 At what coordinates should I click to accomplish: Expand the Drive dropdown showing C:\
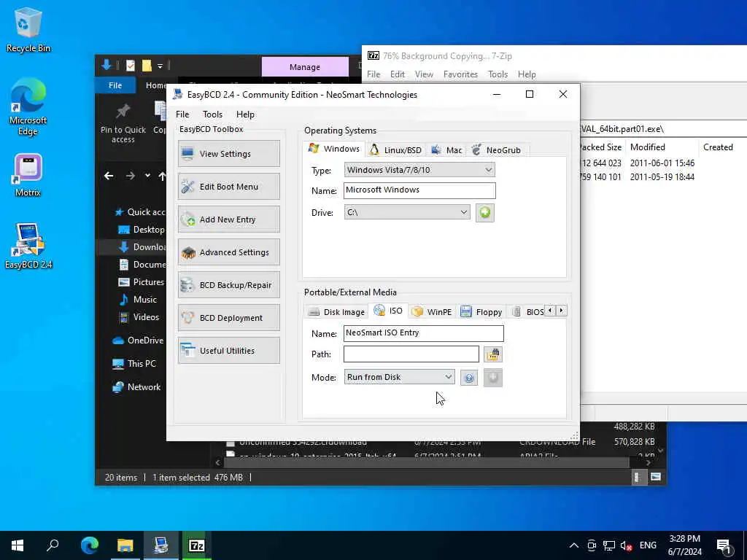(x=407, y=212)
